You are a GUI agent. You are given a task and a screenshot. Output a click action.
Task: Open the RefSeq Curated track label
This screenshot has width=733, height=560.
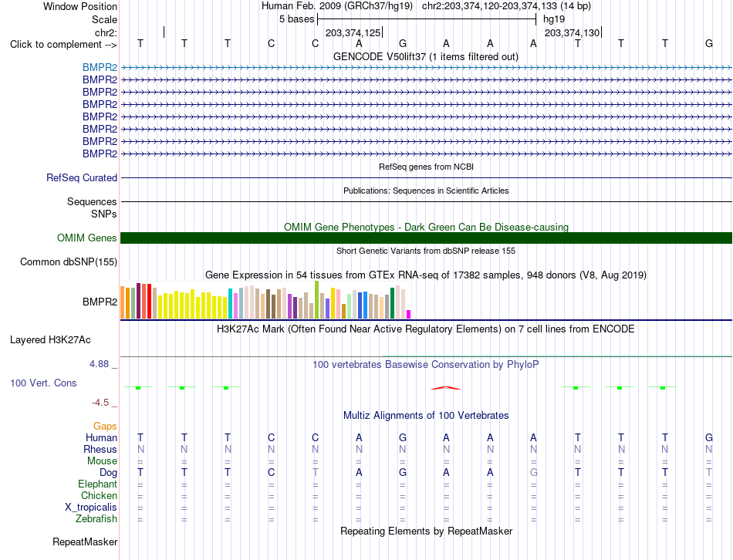pos(81,177)
